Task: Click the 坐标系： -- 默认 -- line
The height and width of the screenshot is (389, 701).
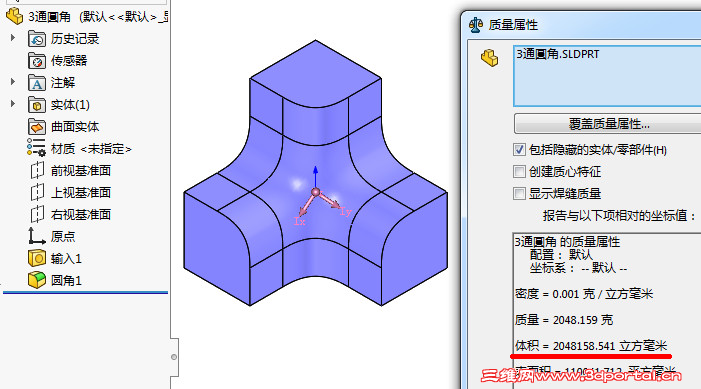Action: 579,268
